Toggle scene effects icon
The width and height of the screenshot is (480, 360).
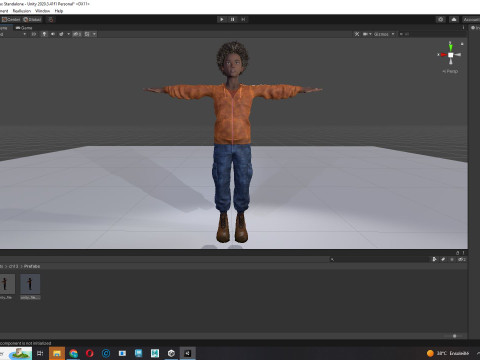click(61, 34)
